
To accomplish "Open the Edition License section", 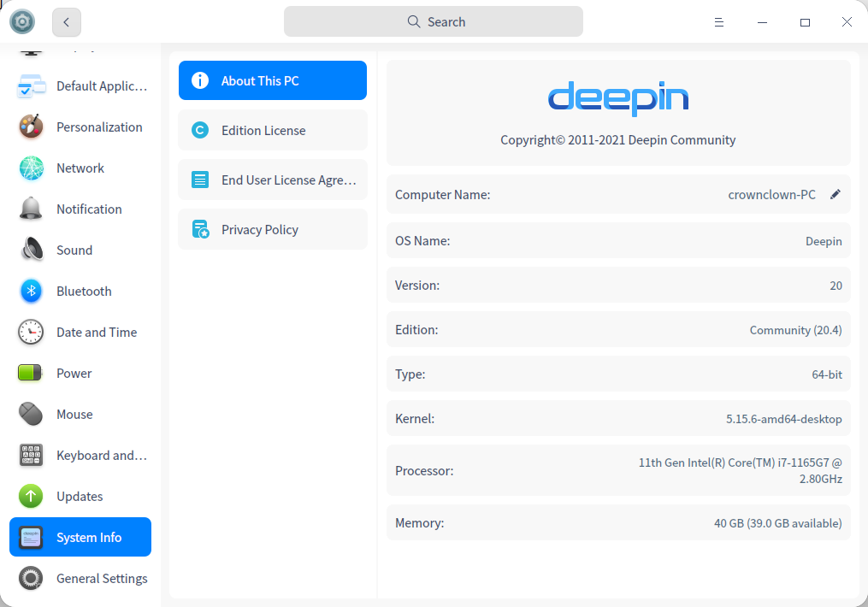I will [x=272, y=130].
